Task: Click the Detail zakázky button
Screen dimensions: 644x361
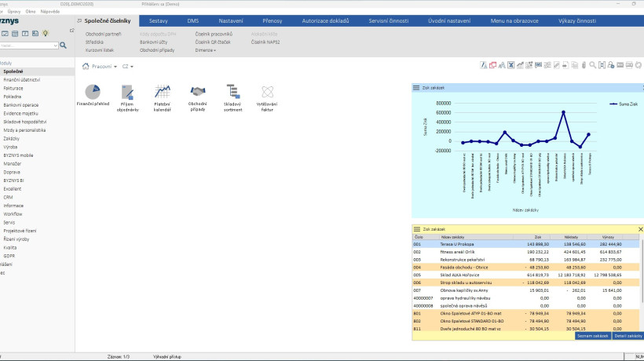Action: click(628, 335)
